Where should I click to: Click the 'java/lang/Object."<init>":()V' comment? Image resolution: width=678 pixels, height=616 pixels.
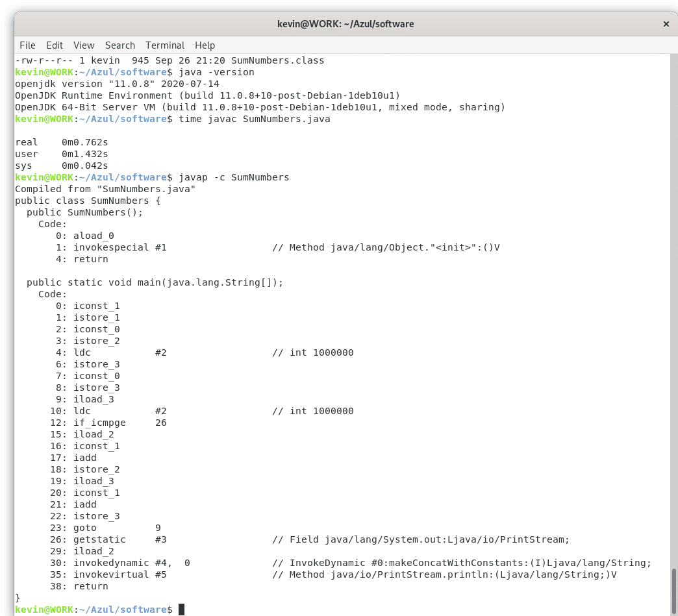tap(415, 247)
